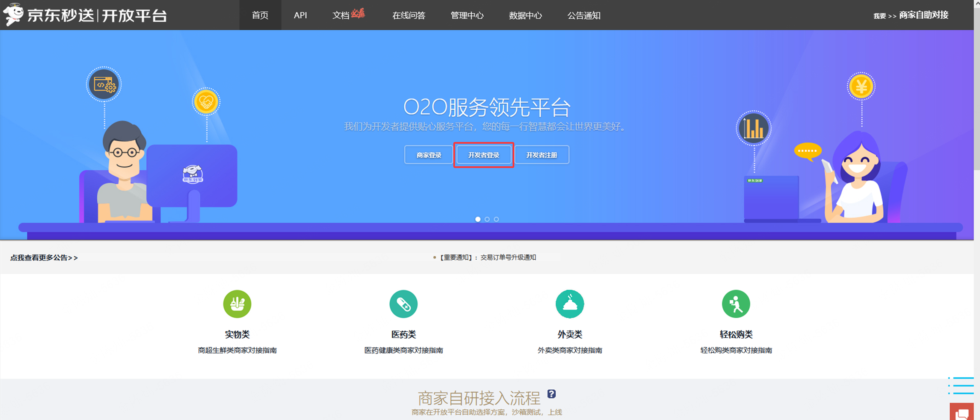Image resolution: width=980 pixels, height=420 pixels.
Task: Click the scrollbar up arrow
Action: pyautogui.click(x=977, y=3)
